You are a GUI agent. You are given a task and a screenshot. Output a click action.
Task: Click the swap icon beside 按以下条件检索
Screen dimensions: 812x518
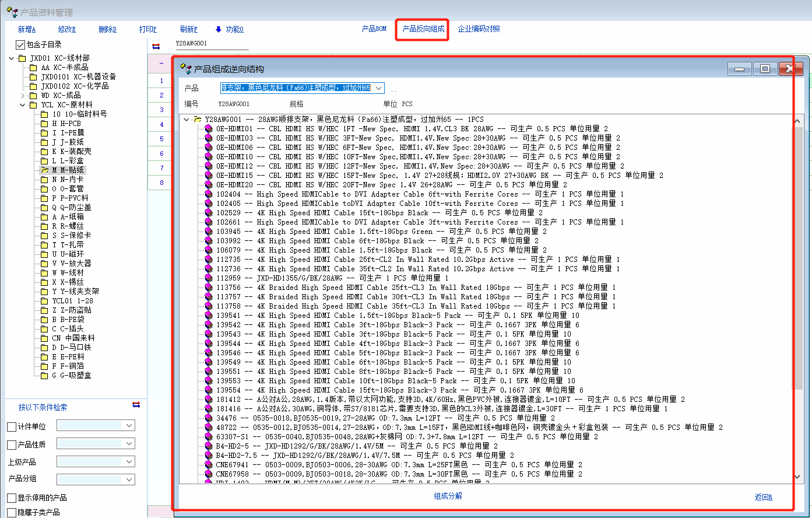(136, 405)
